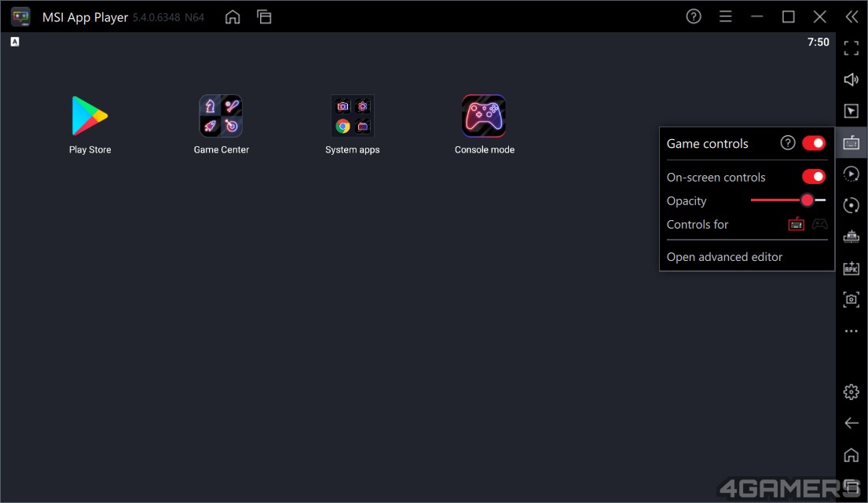
Task: Disable On-screen controls
Action: click(814, 177)
